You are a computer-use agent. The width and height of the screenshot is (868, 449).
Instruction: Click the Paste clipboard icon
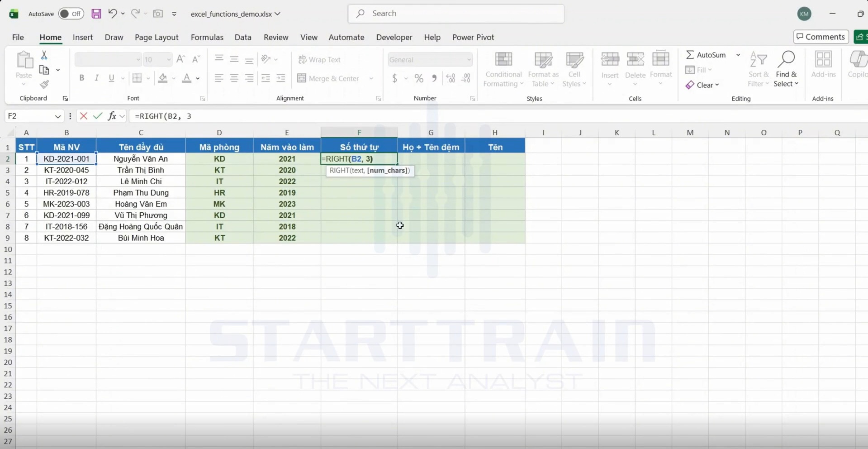tap(24, 60)
